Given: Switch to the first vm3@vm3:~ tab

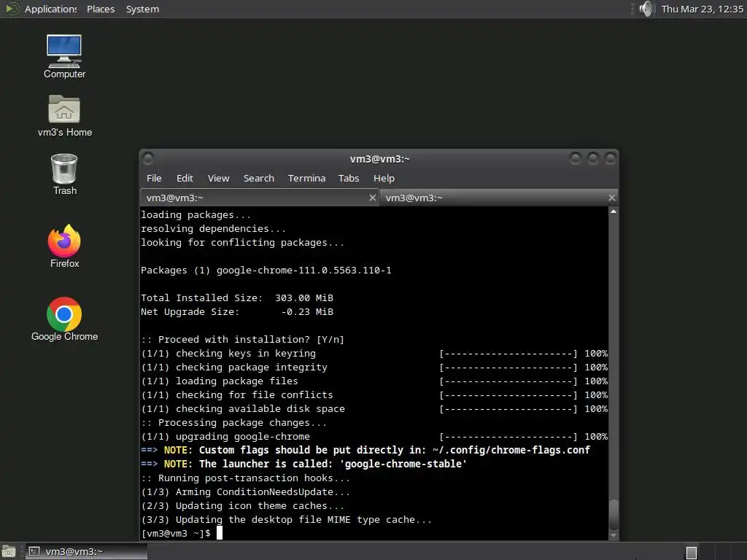Looking at the screenshot, I should click(x=259, y=198).
